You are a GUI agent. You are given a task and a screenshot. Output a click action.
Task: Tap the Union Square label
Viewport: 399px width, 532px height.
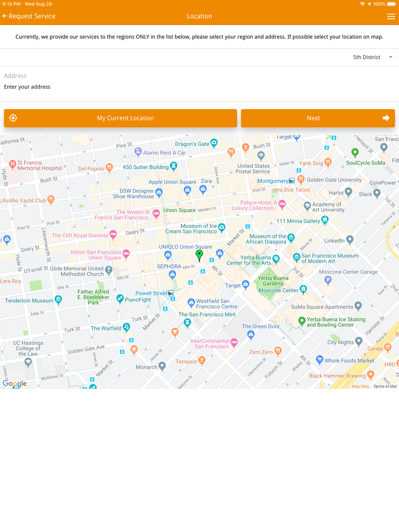(179, 210)
